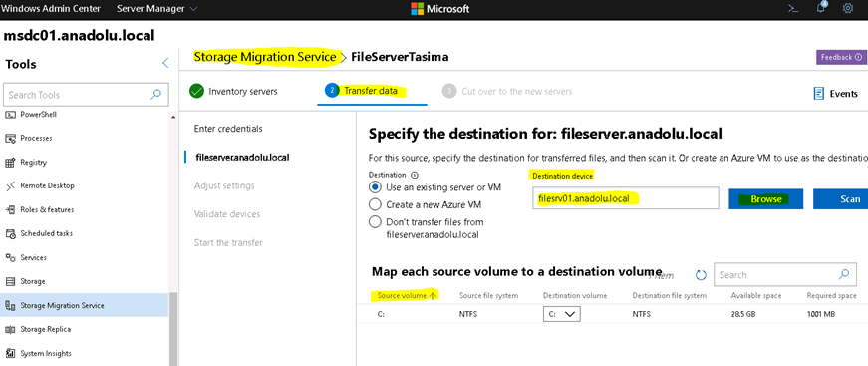Image resolution: width=868 pixels, height=366 pixels.
Task: Expand the Server Manager dropdown in header
Action: [x=156, y=9]
